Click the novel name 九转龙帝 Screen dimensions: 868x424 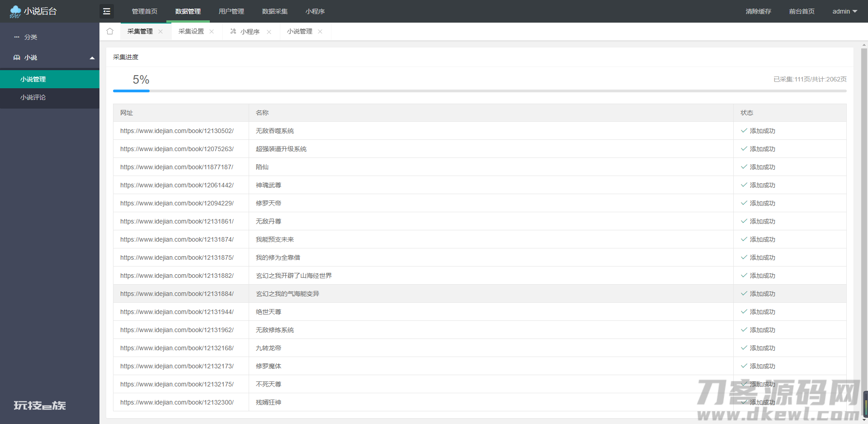(x=269, y=348)
